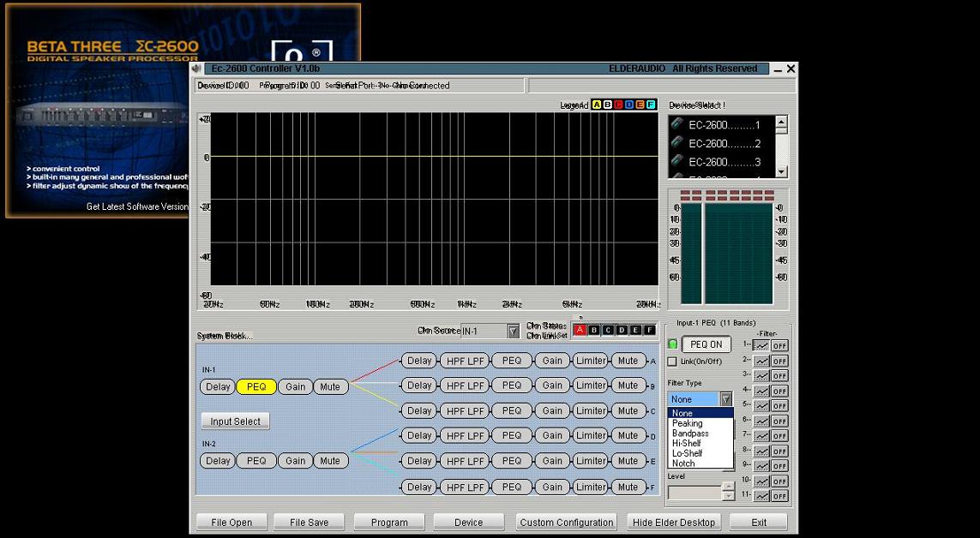Screen dimensions: 980x538
Task: Open output A HPF LPF block
Action: pyautogui.click(x=465, y=361)
